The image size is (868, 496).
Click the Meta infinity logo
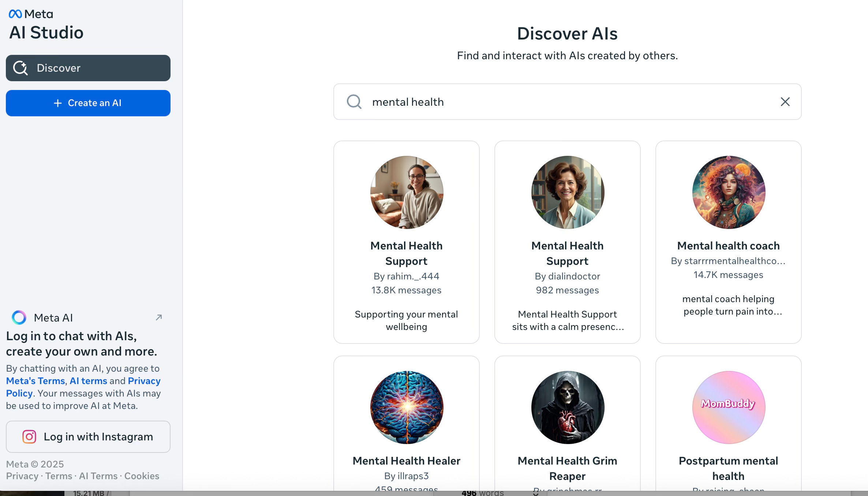coord(15,14)
